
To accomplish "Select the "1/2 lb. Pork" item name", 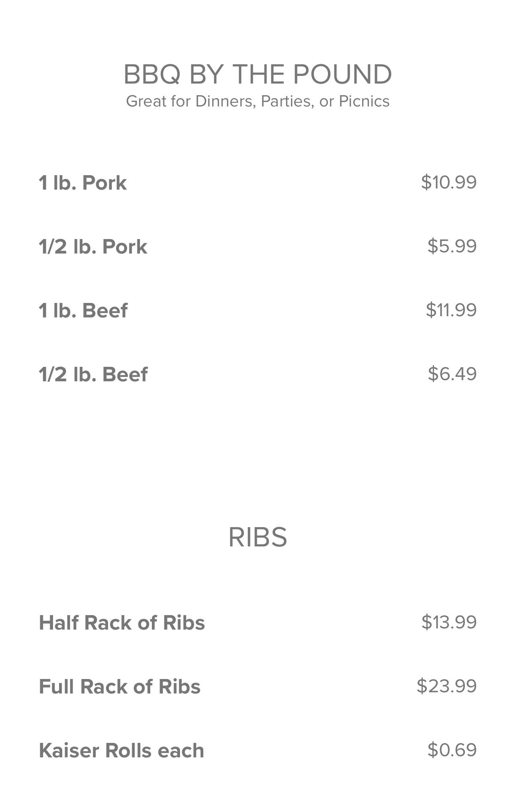I will pyautogui.click(x=93, y=247).
